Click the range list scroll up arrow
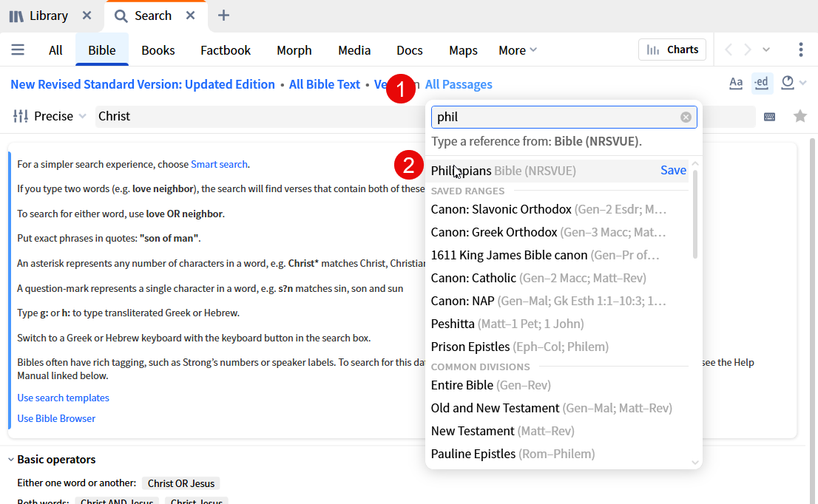818x504 pixels. tap(695, 163)
